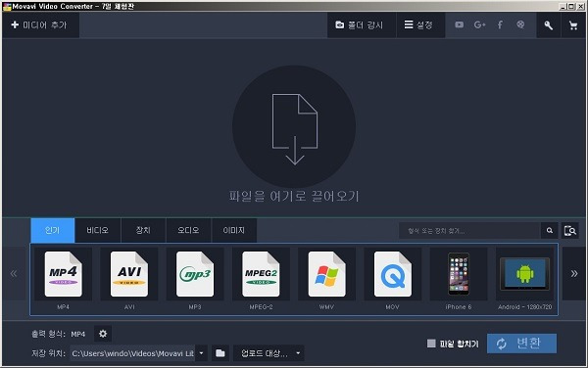Switch to the 이미지 images tab
The height and width of the screenshot is (368, 588).
tap(234, 230)
